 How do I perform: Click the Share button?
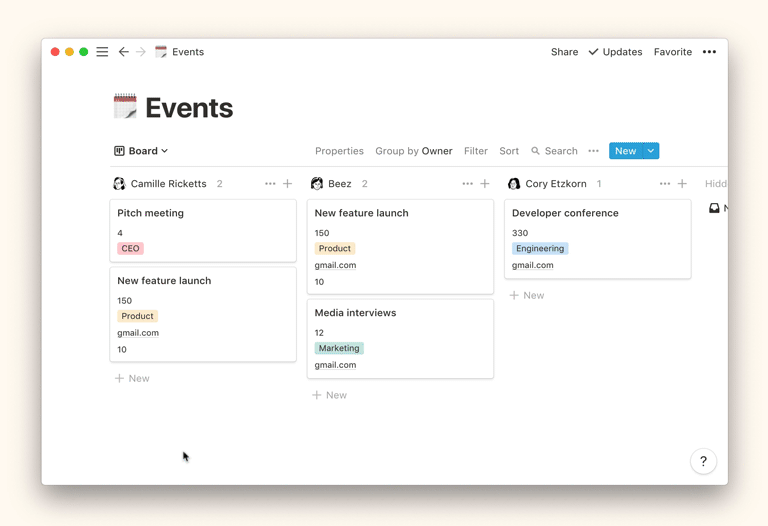[564, 52]
